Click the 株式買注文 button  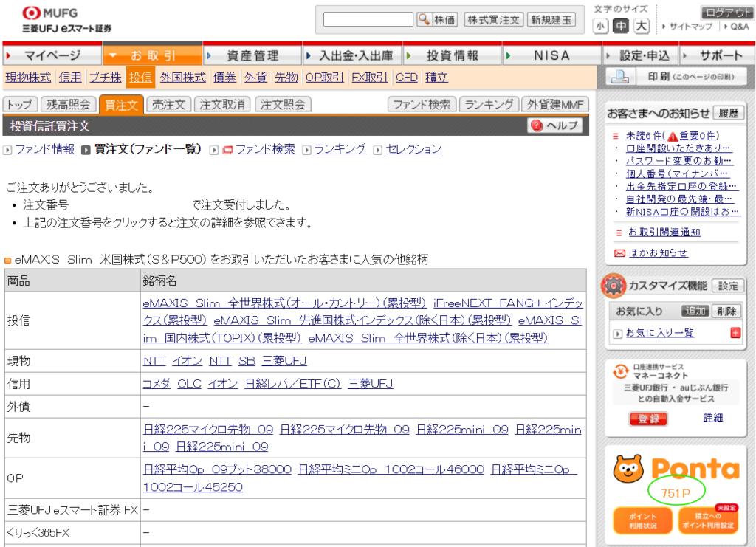tap(494, 20)
